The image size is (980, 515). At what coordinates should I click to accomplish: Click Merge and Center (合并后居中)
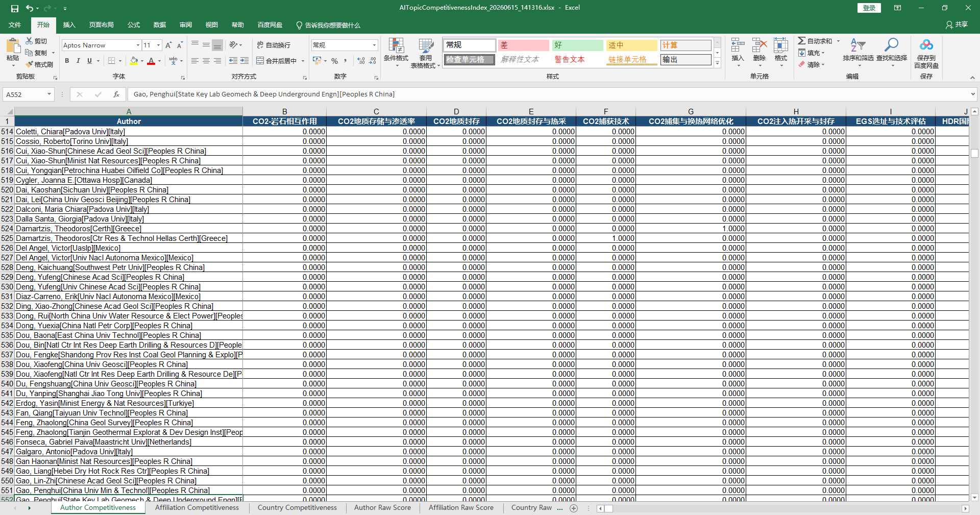point(277,61)
